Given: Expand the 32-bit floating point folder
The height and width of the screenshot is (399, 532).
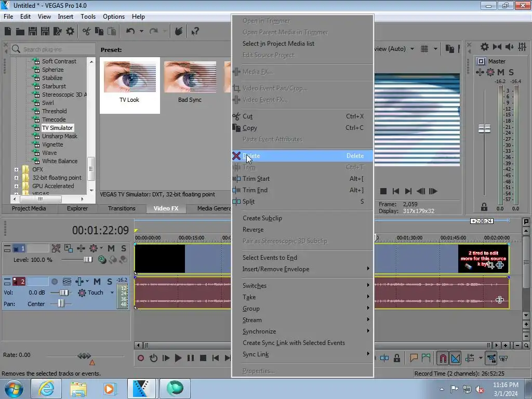Looking at the screenshot, I should point(16,178).
